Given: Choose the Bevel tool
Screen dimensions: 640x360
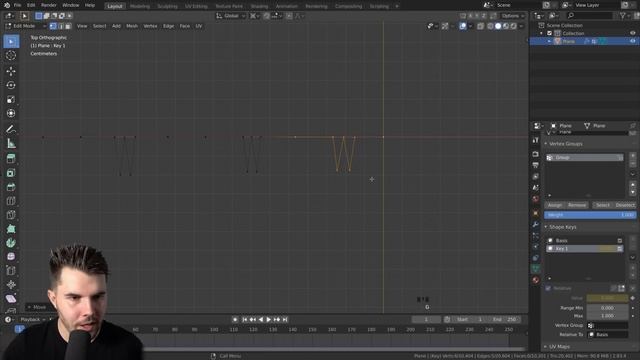Looking at the screenshot, I should 11,187.
